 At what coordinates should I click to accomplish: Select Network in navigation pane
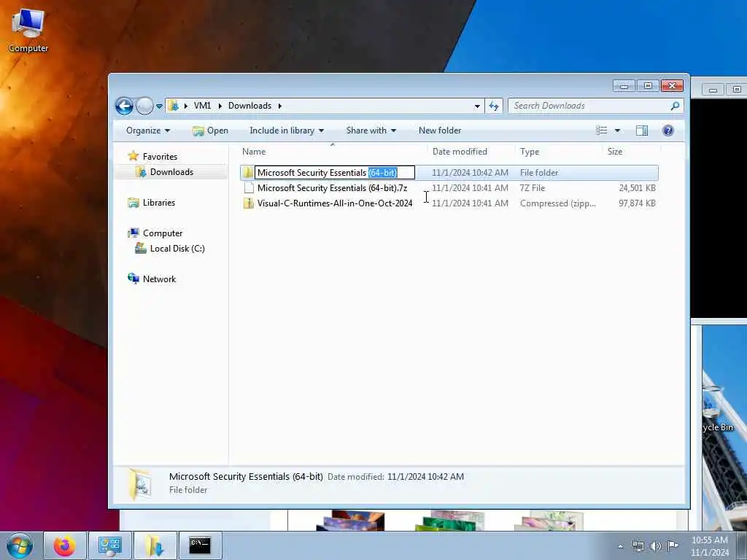coord(159,279)
